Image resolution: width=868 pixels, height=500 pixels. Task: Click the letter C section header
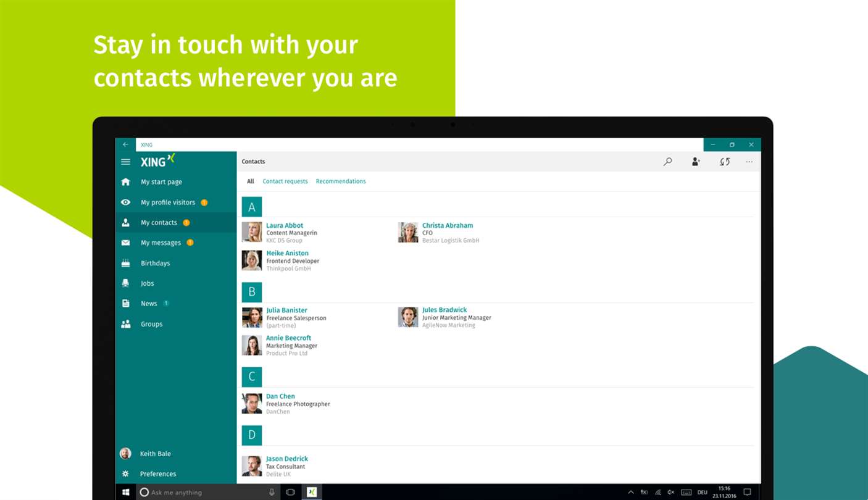252,377
